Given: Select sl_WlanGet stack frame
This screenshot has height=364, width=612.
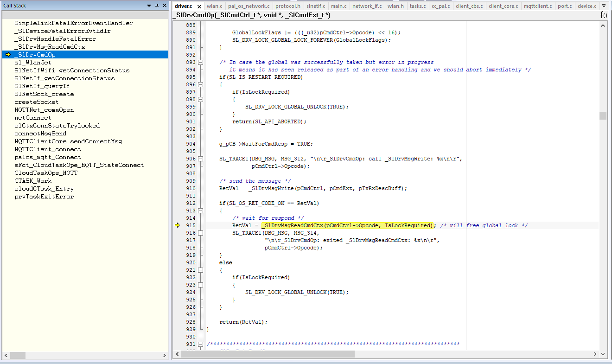Looking at the screenshot, I should (33, 63).
